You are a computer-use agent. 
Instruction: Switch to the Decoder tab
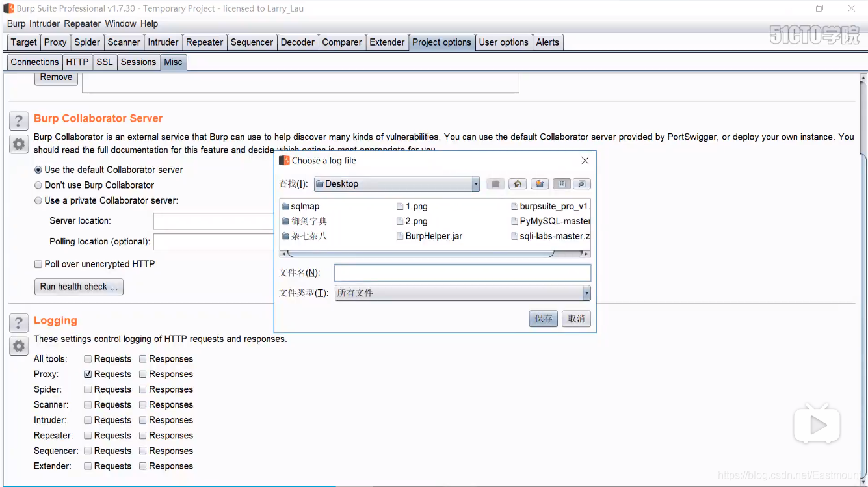click(297, 42)
